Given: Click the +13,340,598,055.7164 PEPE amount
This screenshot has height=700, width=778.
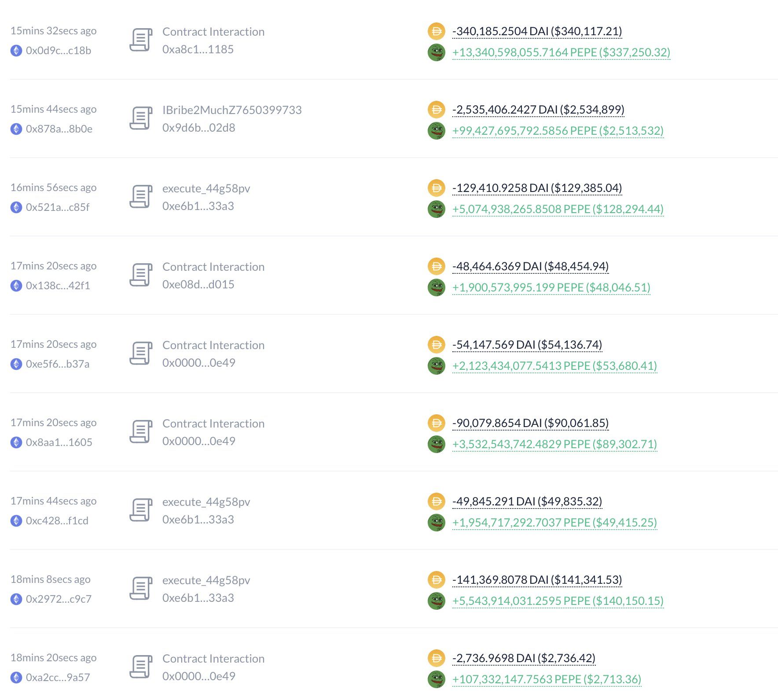Looking at the screenshot, I should tap(561, 52).
